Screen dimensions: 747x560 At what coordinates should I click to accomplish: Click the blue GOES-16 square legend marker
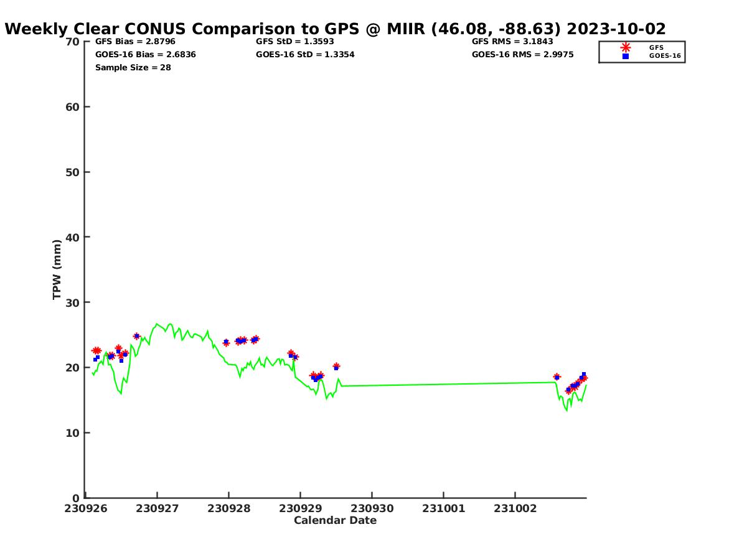tap(626, 56)
